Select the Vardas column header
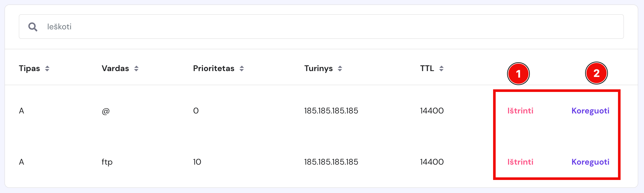 point(115,68)
